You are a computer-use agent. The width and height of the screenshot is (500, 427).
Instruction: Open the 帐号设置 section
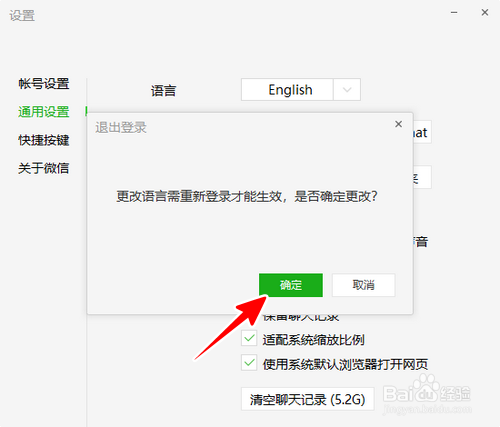[x=44, y=83]
